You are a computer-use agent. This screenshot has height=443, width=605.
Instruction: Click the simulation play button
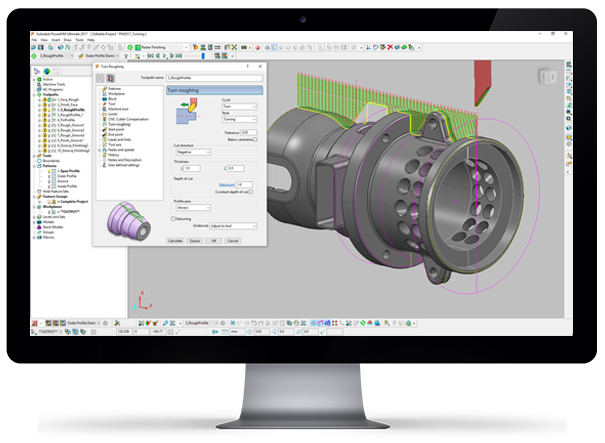[x=165, y=56]
